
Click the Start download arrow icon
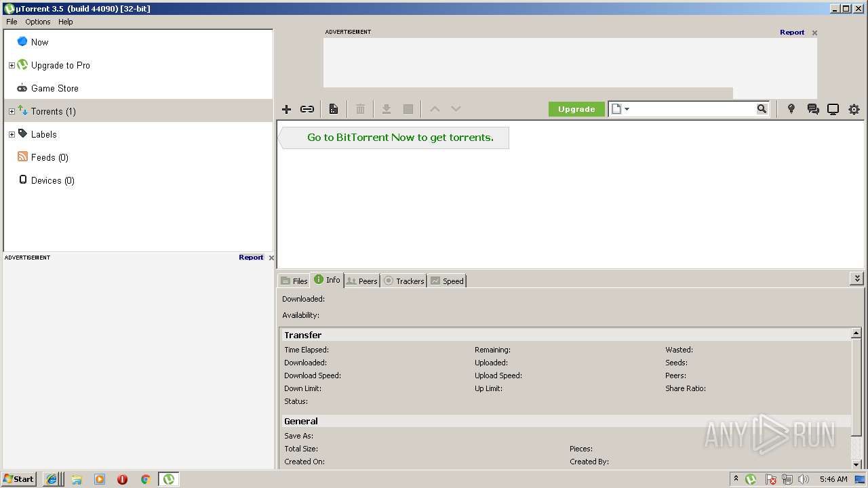click(387, 109)
